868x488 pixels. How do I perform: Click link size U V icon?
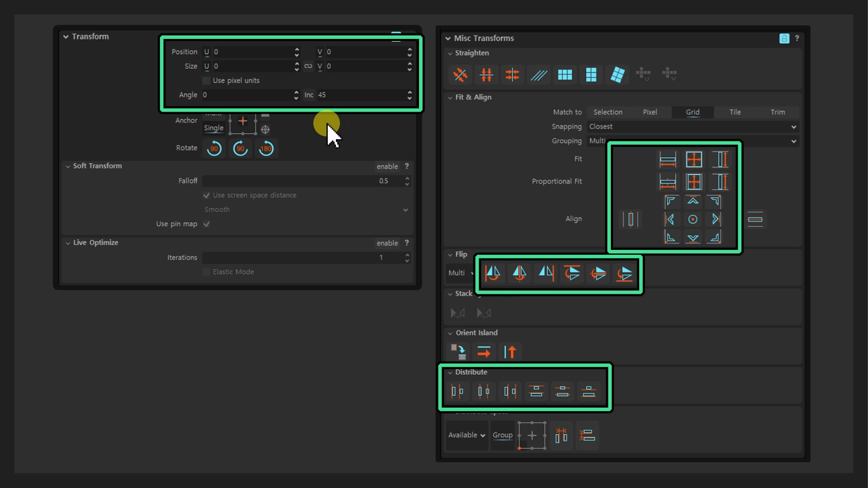(308, 66)
